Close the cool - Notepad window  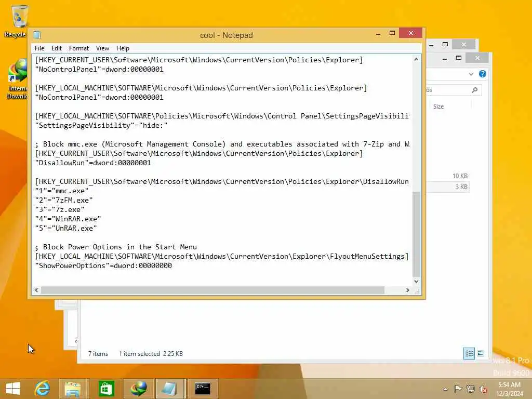[410, 33]
